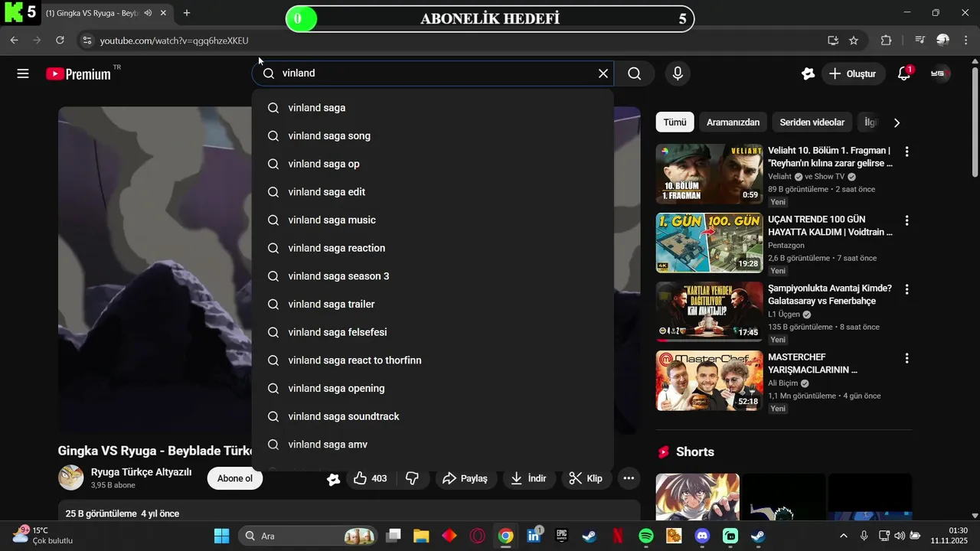Create a clip with Klip
This screenshot has height=551, width=980.
click(586, 478)
